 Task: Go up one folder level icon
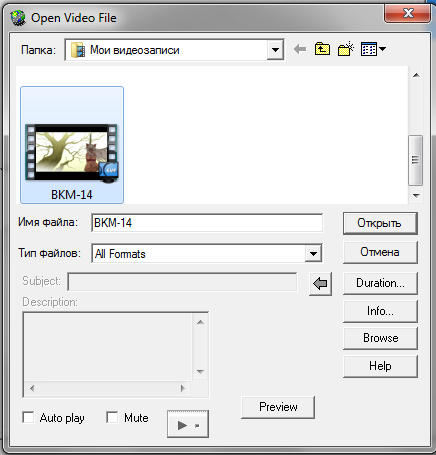tap(322, 49)
